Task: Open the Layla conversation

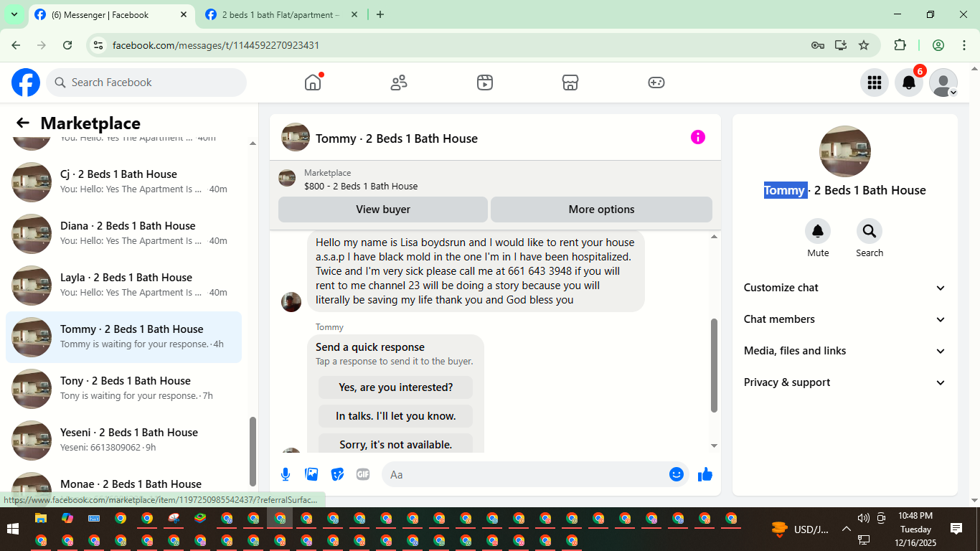Action: coord(123,286)
